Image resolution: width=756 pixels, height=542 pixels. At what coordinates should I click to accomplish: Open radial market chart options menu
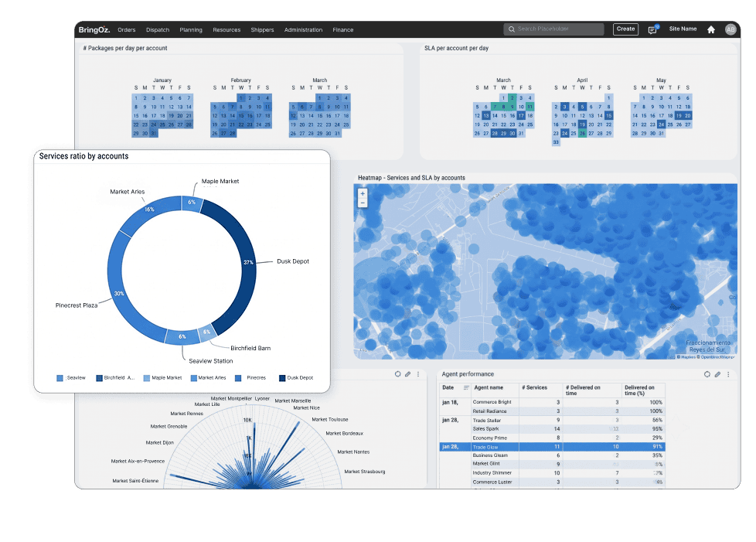[418, 374]
